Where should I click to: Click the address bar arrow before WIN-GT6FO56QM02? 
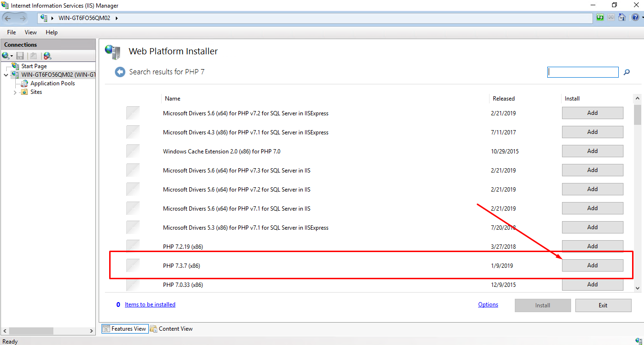tap(53, 18)
